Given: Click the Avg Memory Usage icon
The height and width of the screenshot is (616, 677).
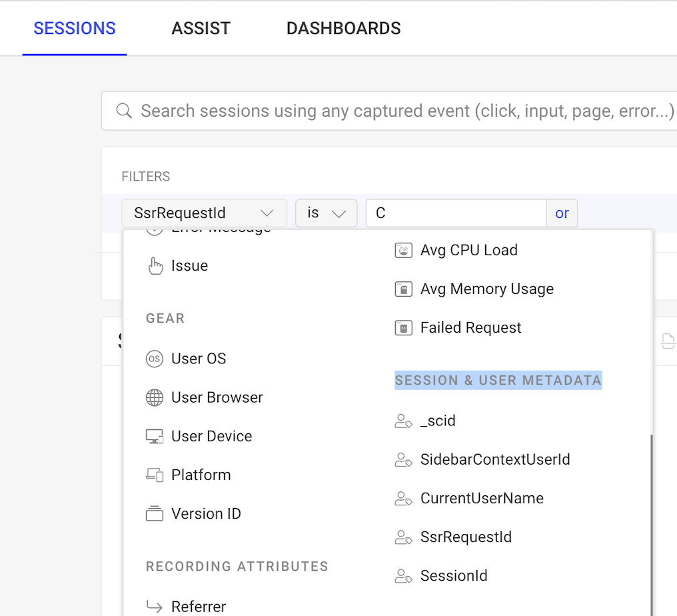Looking at the screenshot, I should point(404,289).
